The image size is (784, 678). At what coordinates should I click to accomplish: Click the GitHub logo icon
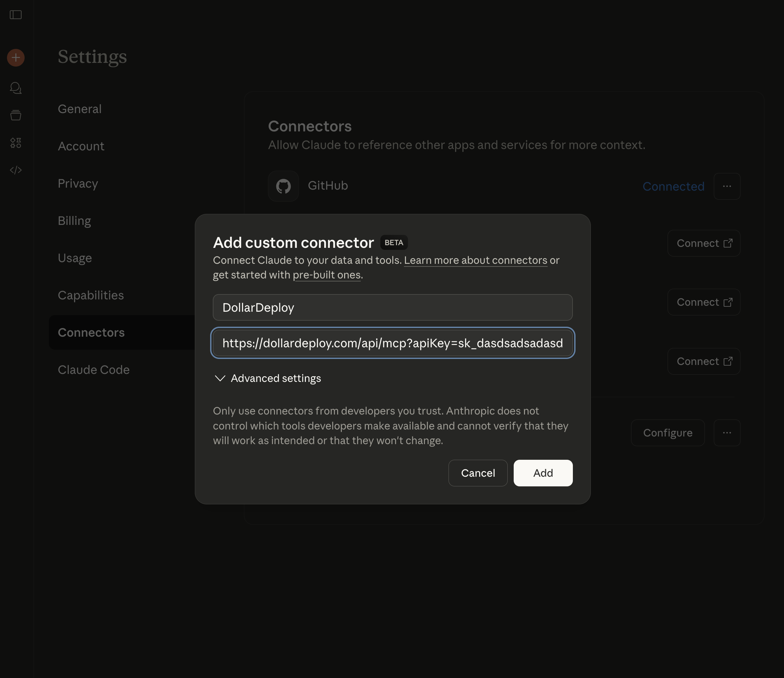coord(283,186)
